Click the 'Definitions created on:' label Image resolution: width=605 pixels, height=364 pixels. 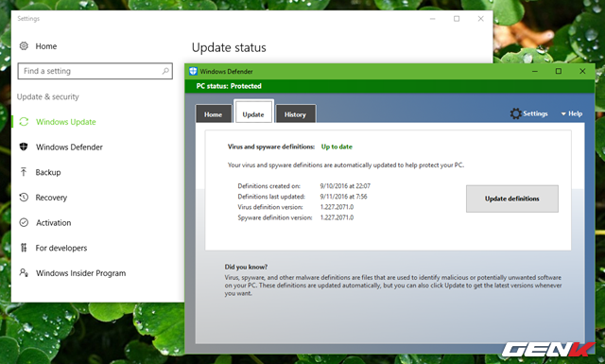click(268, 185)
